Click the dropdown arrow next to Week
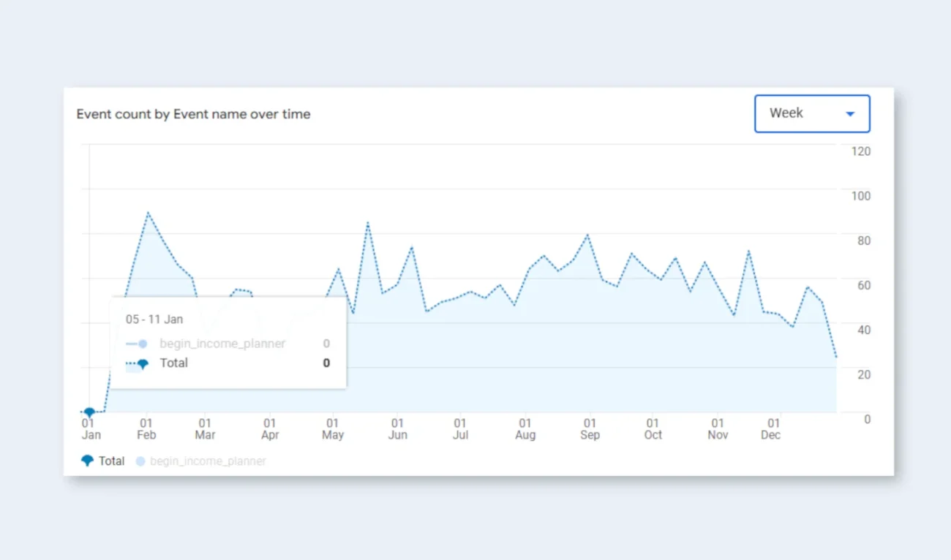The image size is (951, 560). 850,114
